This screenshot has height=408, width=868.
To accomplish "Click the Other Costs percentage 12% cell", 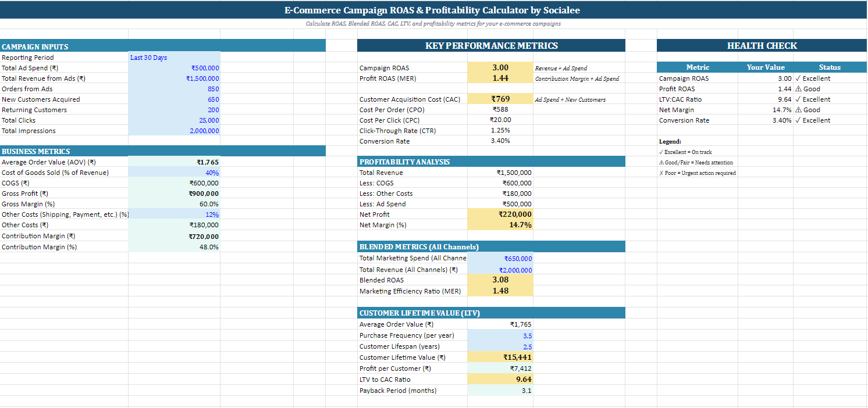I will 174,214.
